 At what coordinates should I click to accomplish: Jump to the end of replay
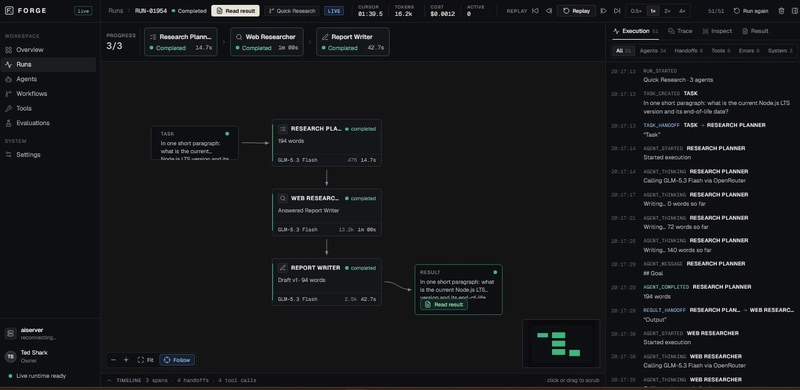[x=617, y=11]
